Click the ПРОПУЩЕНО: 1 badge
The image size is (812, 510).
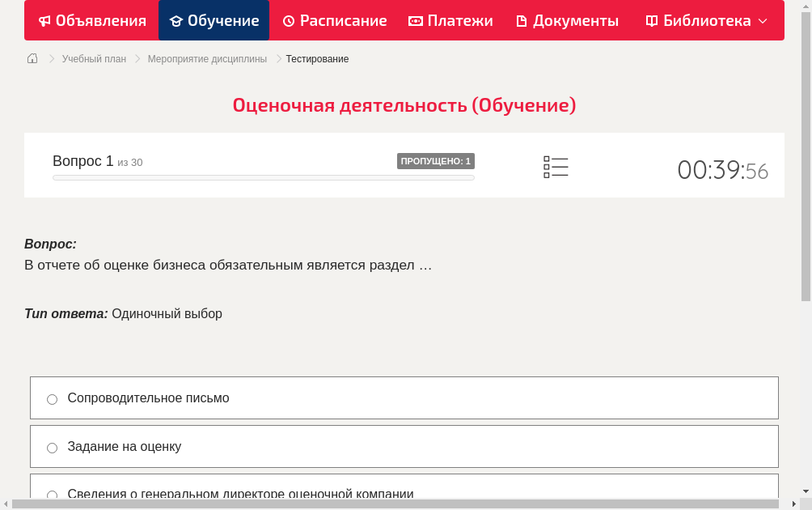[435, 161]
